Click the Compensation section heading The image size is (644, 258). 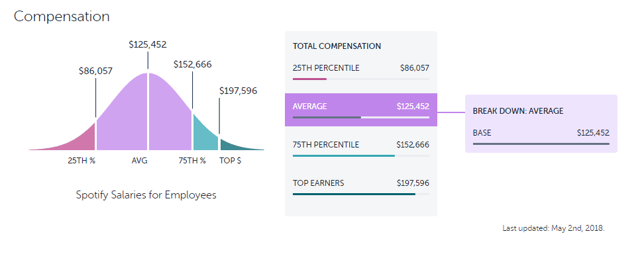62,17
